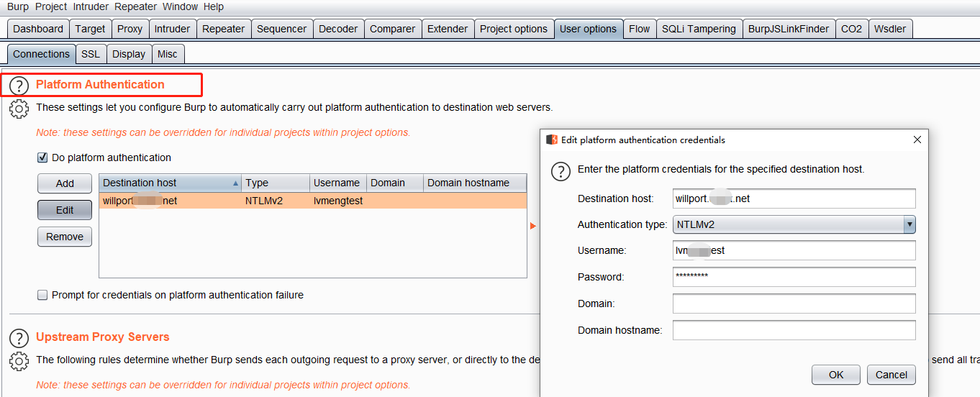Open the Window menu
Viewport: 980px width, 397px height.
coord(180,6)
